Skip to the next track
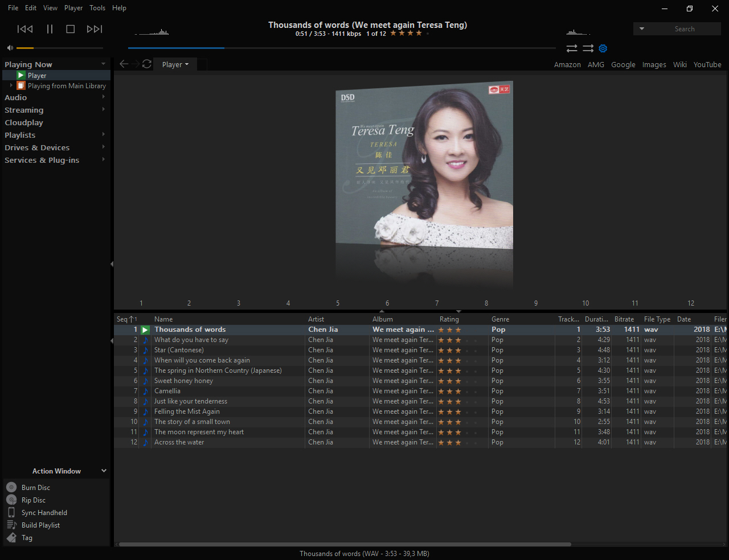 pos(95,29)
